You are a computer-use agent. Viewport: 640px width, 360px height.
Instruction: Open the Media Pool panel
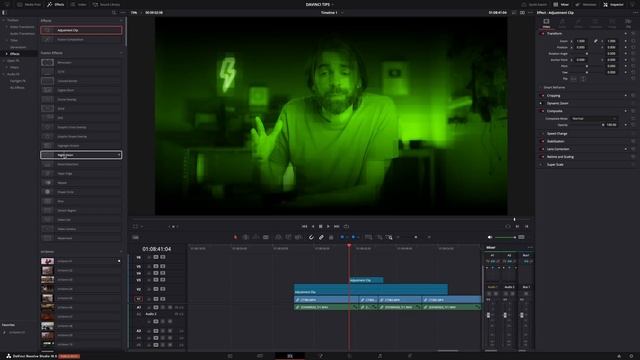29,4
